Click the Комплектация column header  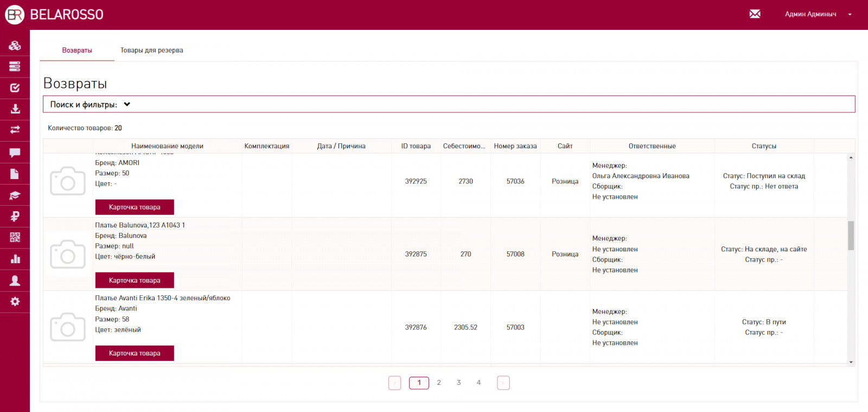pos(267,146)
